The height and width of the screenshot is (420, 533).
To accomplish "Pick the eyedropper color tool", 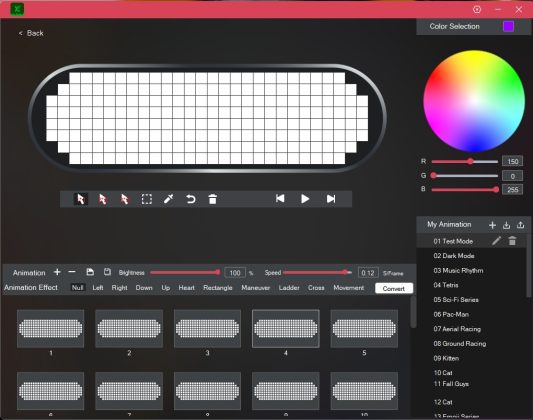I will point(169,199).
